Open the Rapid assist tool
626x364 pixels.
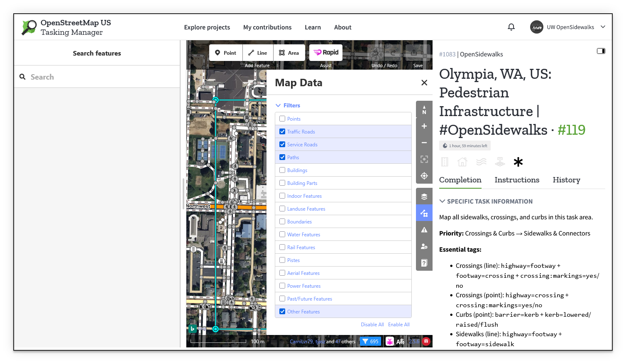coord(325,52)
